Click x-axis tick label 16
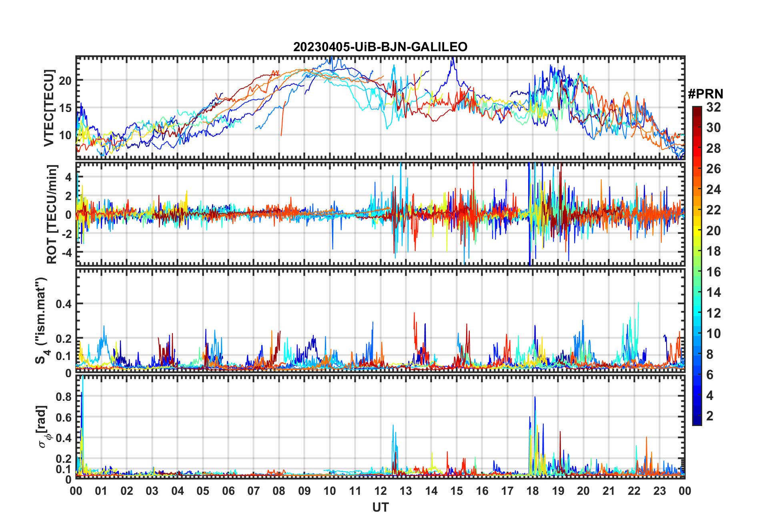 pyautogui.click(x=482, y=491)
